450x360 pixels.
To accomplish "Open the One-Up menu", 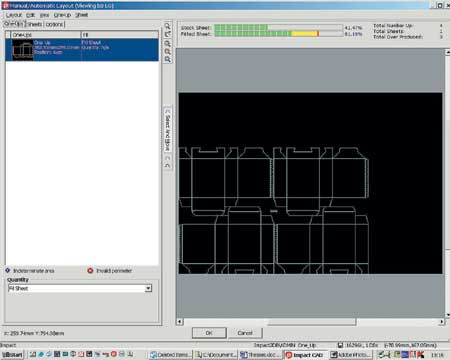I will [62, 15].
